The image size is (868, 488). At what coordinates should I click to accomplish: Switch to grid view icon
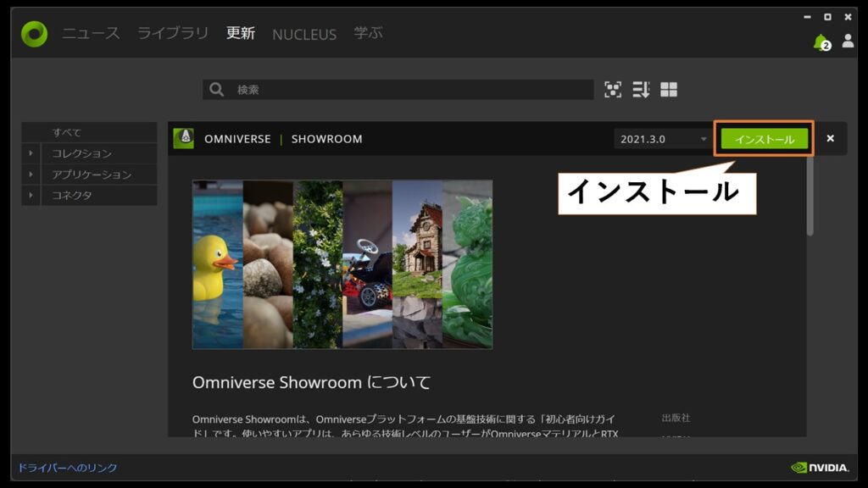(x=669, y=90)
